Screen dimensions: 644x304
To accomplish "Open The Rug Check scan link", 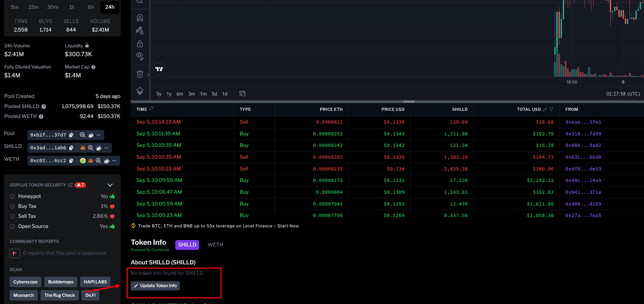I will pos(60,295).
